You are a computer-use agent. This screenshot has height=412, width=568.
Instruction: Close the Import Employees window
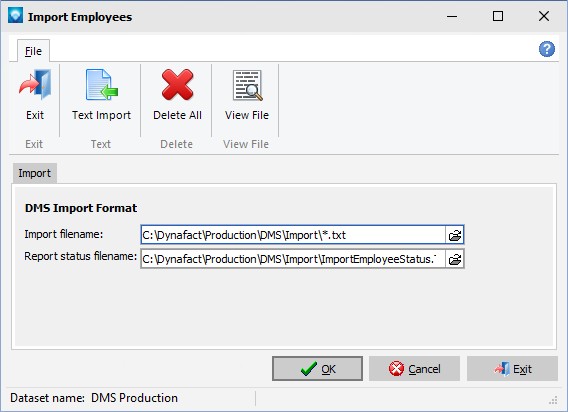coord(544,16)
